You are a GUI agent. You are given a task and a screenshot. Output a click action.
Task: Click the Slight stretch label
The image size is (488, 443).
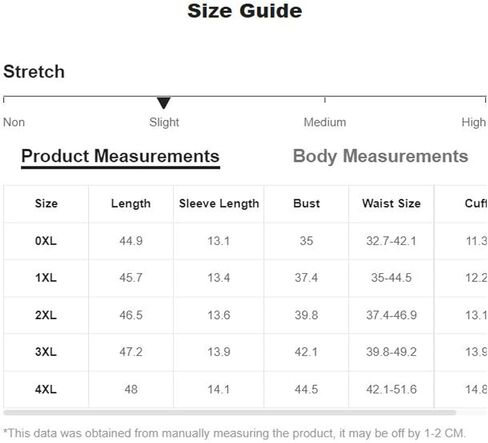coord(164,122)
